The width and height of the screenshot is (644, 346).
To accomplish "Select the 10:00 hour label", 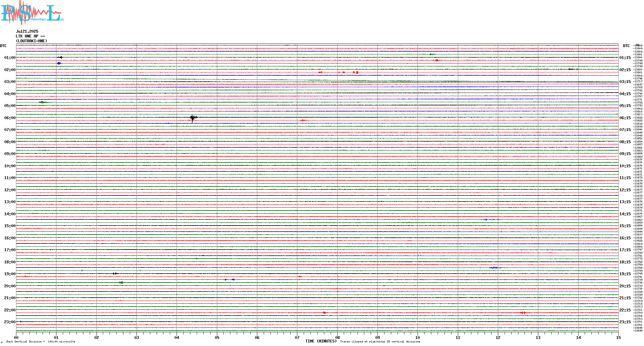I will (10, 166).
